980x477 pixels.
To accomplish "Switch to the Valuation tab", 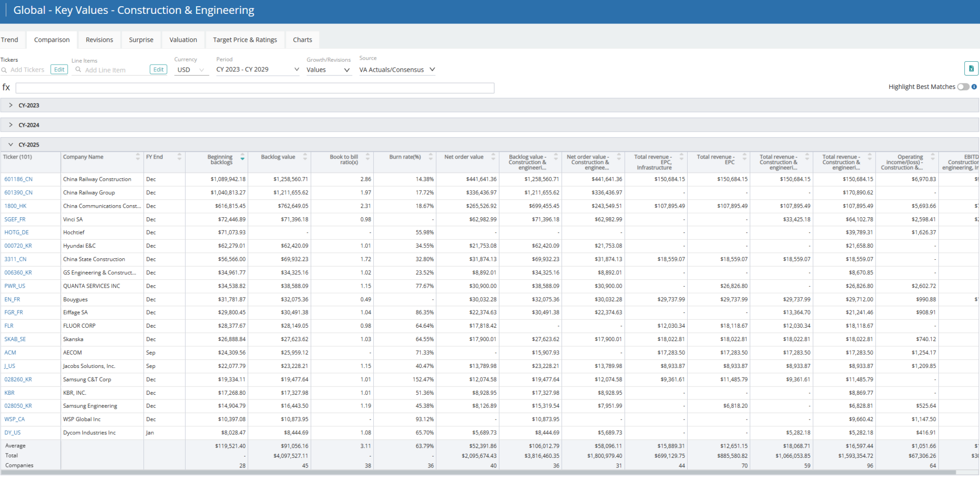I will coord(183,40).
